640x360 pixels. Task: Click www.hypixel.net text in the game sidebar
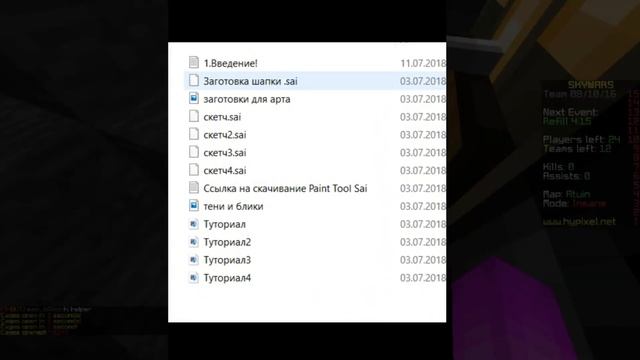tap(579, 222)
